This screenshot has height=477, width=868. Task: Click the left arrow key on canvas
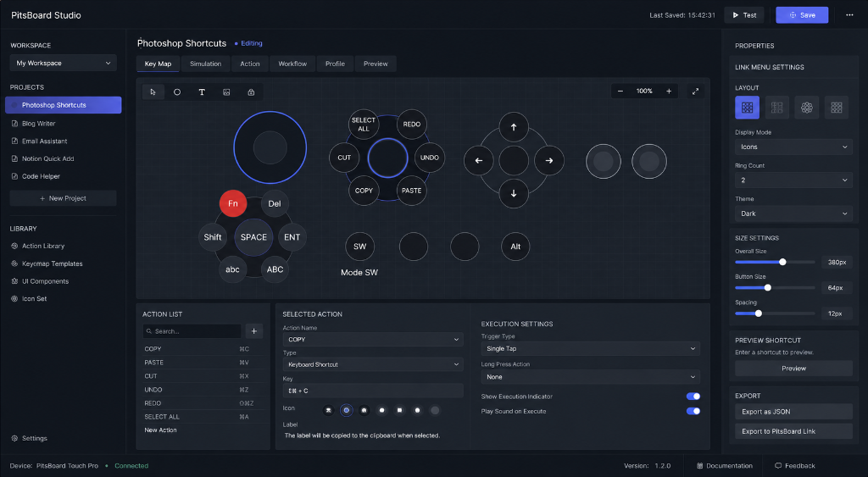coord(478,160)
